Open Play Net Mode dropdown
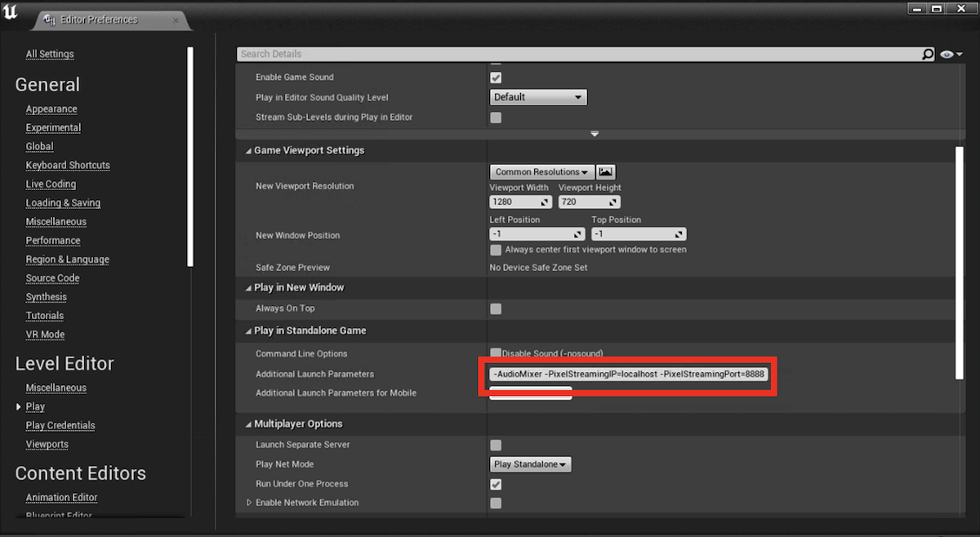This screenshot has width=980, height=537. tap(531, 464)
